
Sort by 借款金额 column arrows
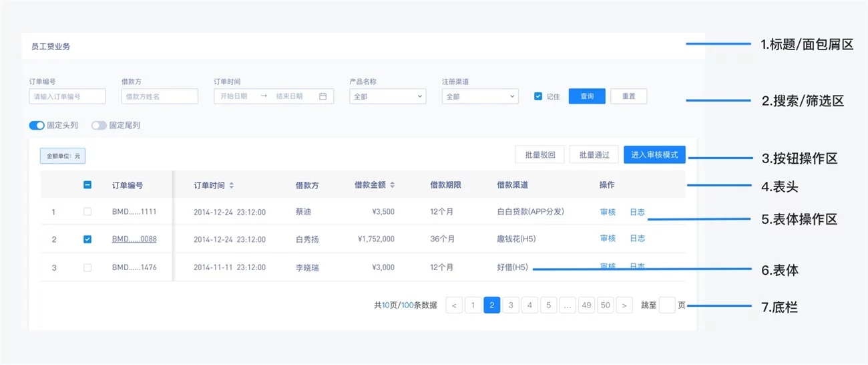(x=392, y=185)
